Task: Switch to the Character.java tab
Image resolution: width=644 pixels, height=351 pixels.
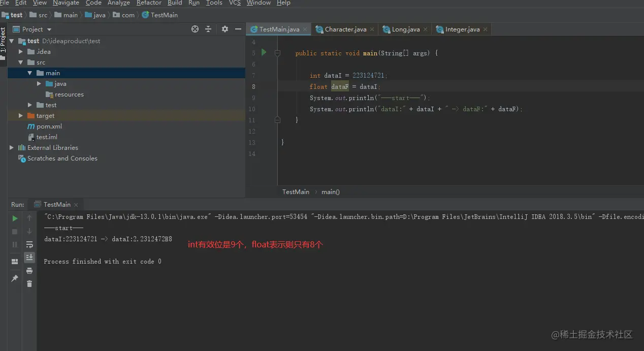Action: coord(345,29)
